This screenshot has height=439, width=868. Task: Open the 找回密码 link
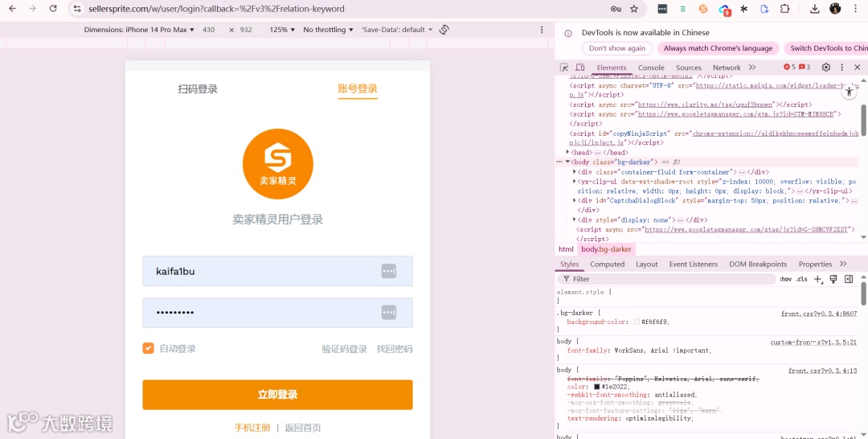(395, 349)
